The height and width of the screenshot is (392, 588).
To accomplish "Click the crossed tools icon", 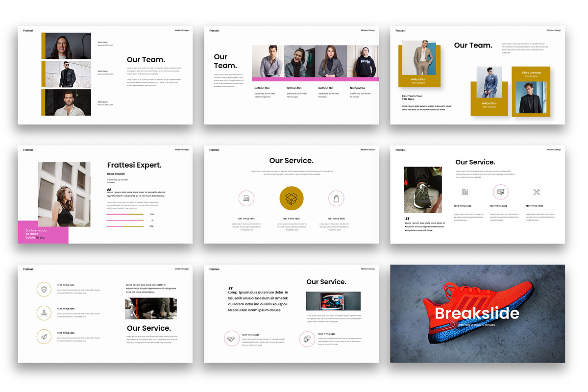I will coord(537,192).
